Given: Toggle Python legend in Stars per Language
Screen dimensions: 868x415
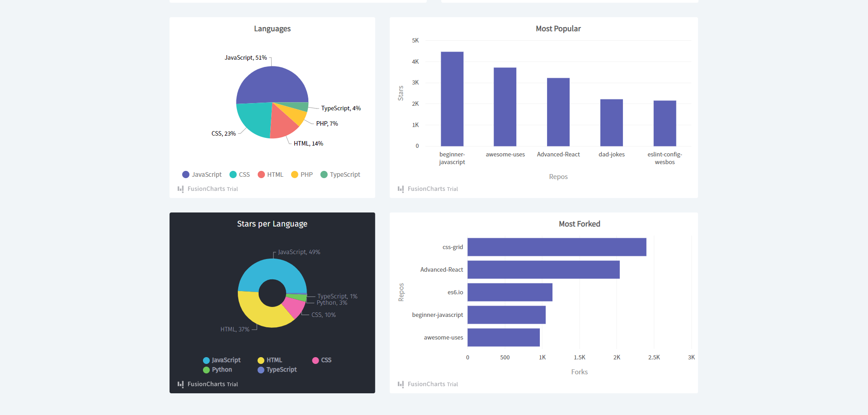Looking at the screenshot, I should coord(217,370).
